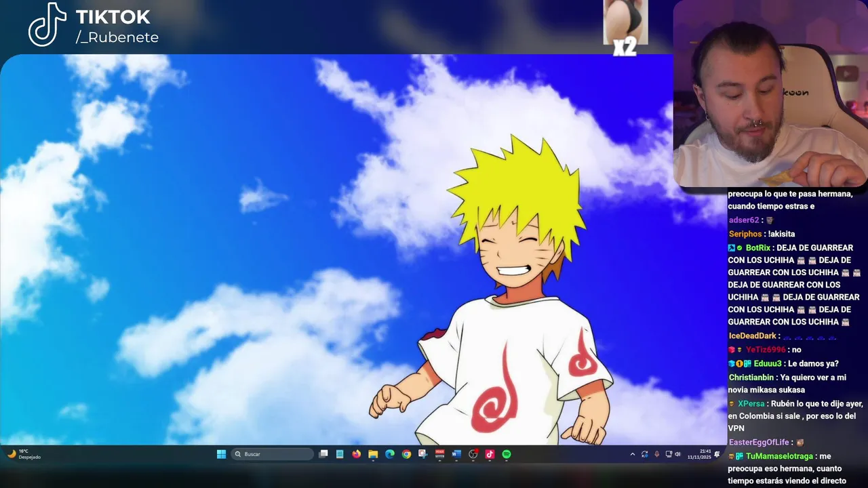
Task: Click chat username EasterEggOfLife
Action: [759, 443]
